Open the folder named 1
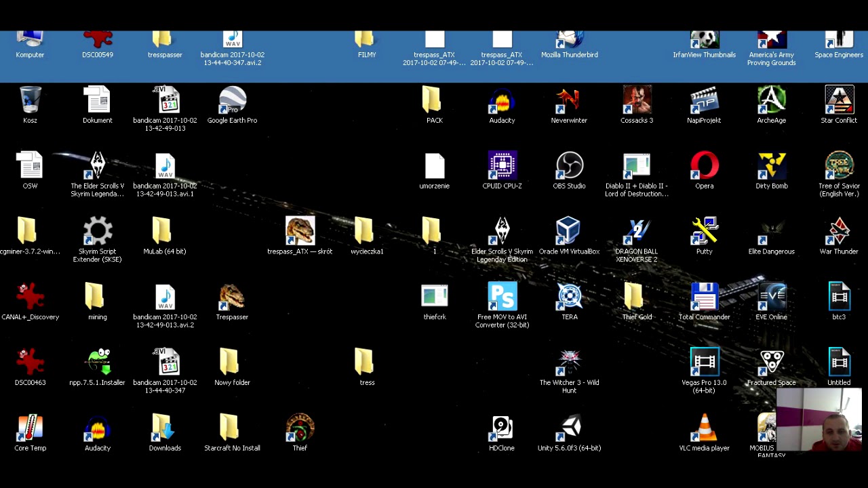The width and height of the screenshot is (868, 488). (434, 237)
